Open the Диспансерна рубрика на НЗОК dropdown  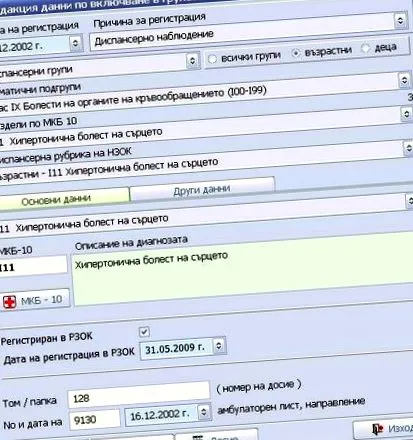(409, 148)
